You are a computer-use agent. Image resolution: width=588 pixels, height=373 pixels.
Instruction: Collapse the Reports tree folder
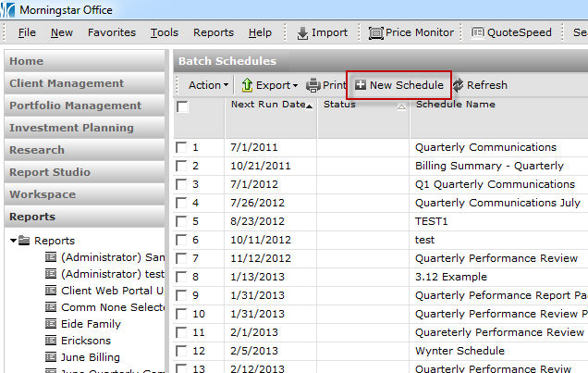point(13,241)
